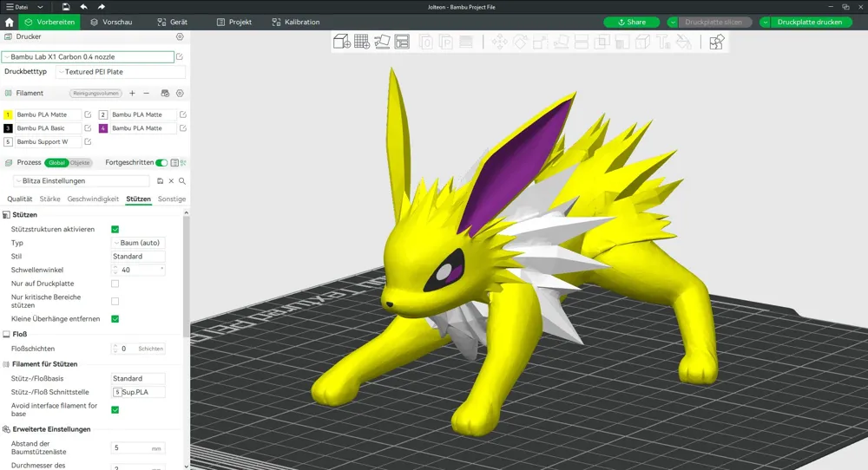
Task: Switch to the Projekt tab
Action: click(x=234, y=23)
